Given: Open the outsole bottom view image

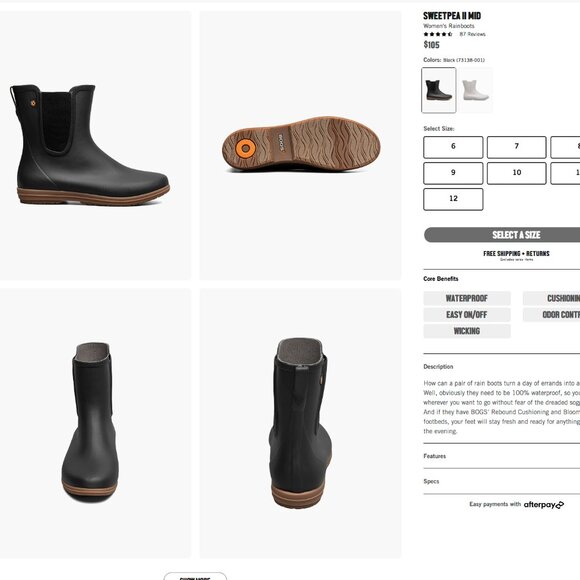Looking at the screenshot, I should coord(300,145).
